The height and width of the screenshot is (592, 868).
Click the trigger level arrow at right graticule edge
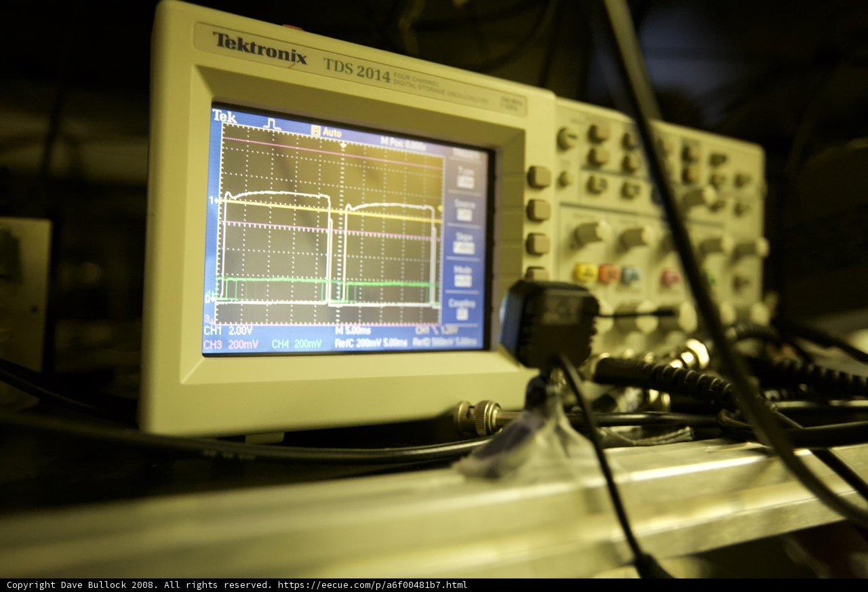[441, 207]
